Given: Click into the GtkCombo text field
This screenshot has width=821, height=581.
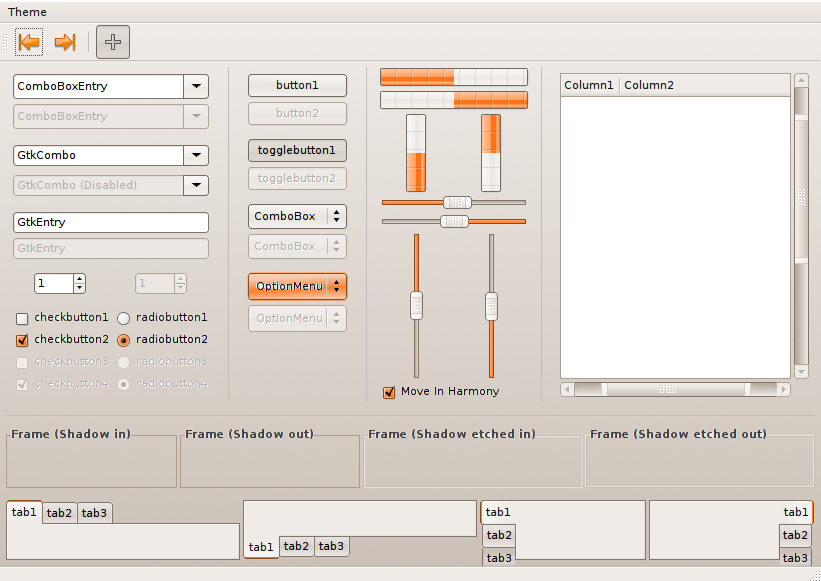Looking at the screenshot, I should tap(98, 155).
